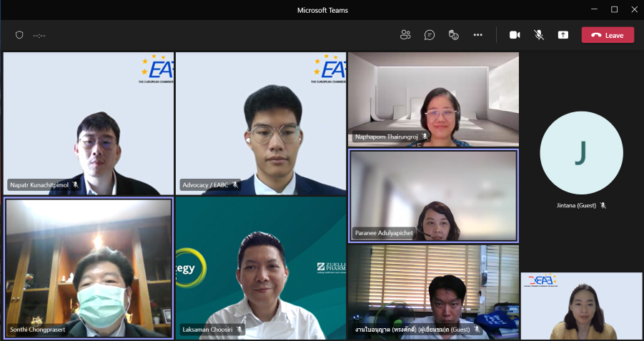Click muted mic icon beside Napatr Kunachitpimol

tap(75, 185)
